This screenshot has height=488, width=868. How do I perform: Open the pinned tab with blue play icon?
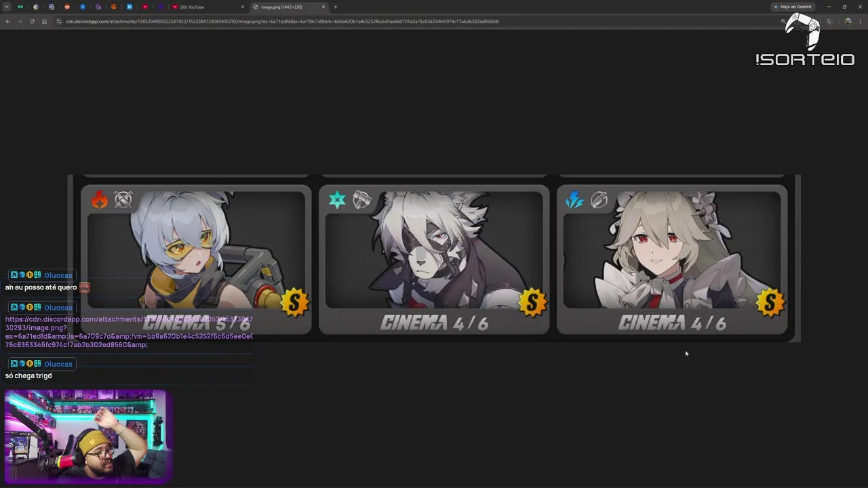(83, 7)
